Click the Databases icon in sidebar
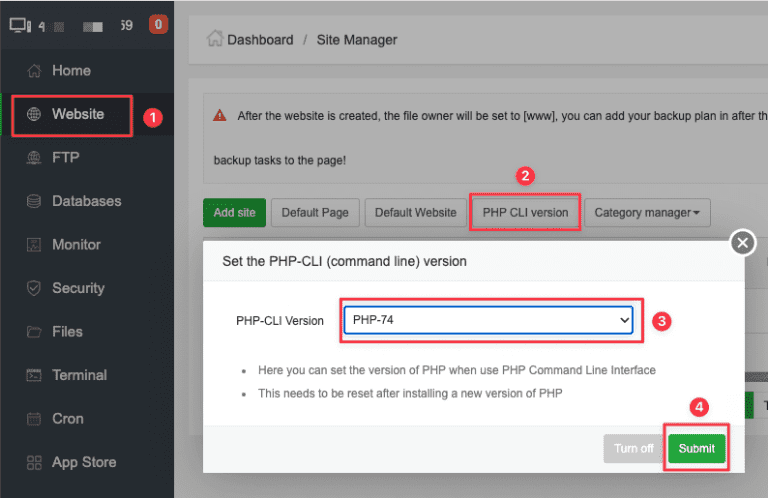 [34, 201]
